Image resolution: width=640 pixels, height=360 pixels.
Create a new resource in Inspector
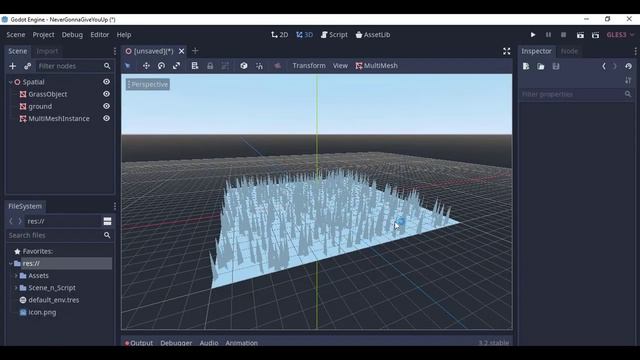coord(526,66)
